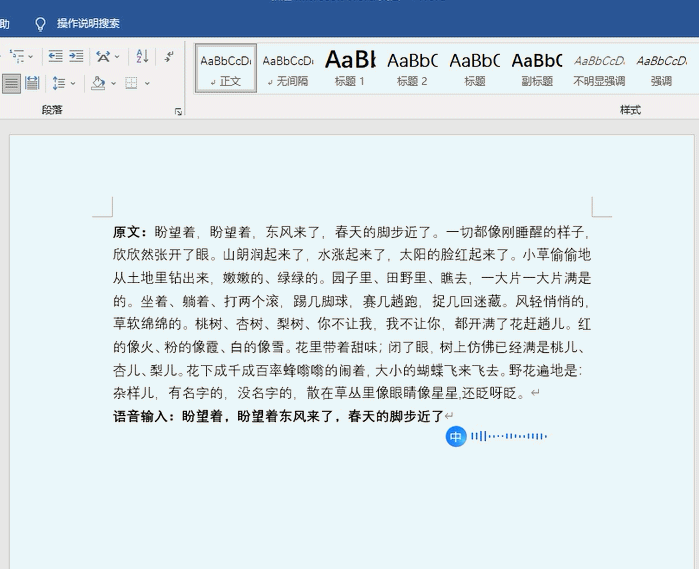Open the borders dropdown arrow
699x569 pixels.
coord(147,83)
